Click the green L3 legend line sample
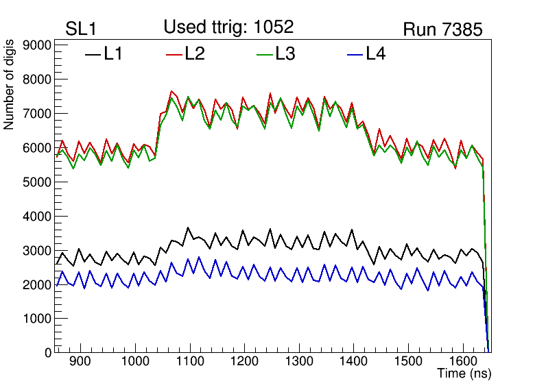 click(265, 55)
